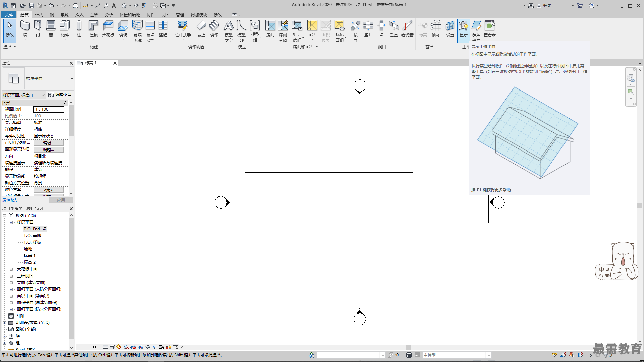Image resolution: width=644 pixels, height=362 pixels.
Task: Switch to the 注释 ribbon tab
Action: pos(94,15)
